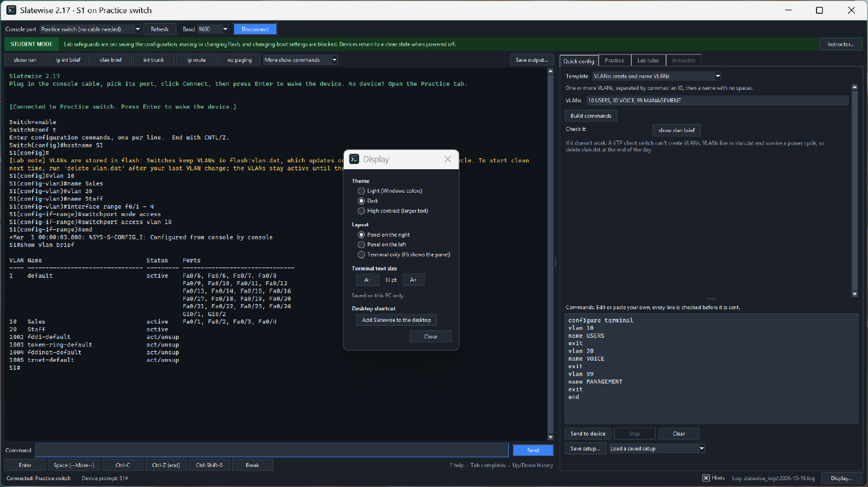This screenshot has width=868, height=487.
Task: Open the Baud rate dropdown
Action: tap(225, 29)
